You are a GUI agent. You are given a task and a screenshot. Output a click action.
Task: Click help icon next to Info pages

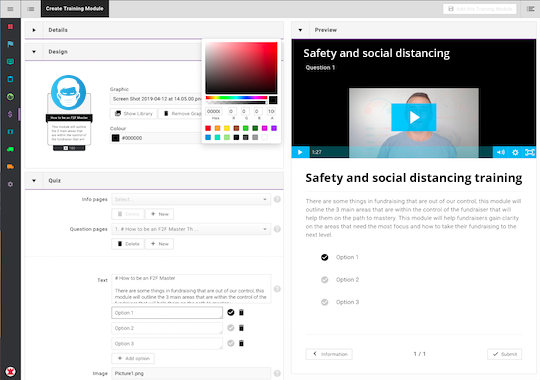(277, 199)
